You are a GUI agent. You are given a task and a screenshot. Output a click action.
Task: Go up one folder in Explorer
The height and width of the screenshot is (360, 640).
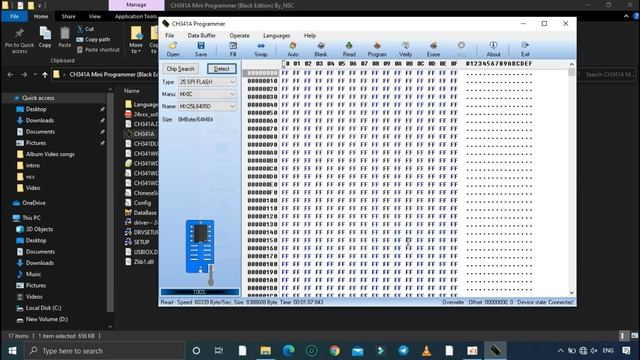point(44,75)
